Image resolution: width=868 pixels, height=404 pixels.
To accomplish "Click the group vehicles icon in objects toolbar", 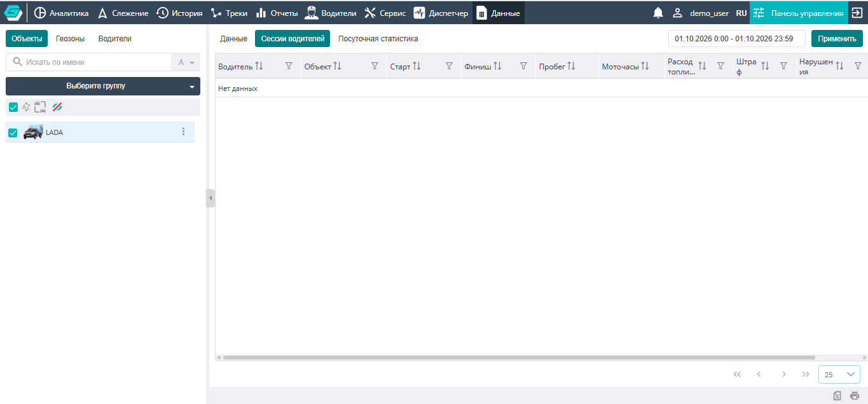I will click(x=41, y=107).
